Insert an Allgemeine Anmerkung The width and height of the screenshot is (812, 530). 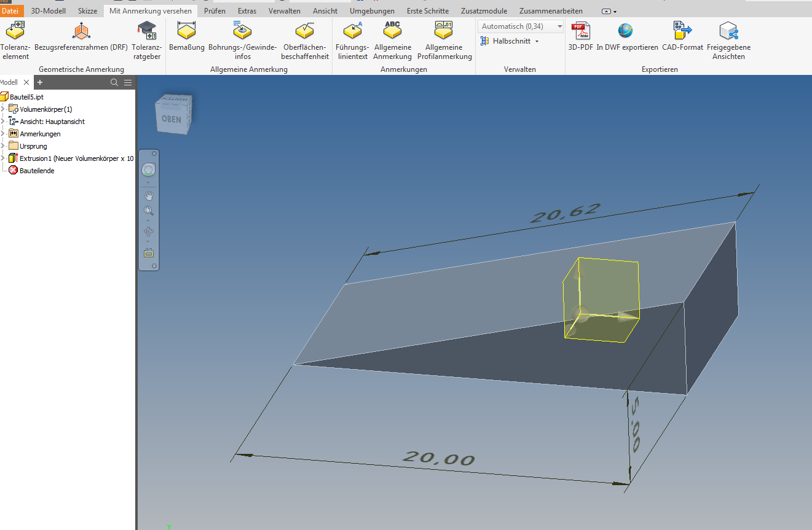[392, 37]
